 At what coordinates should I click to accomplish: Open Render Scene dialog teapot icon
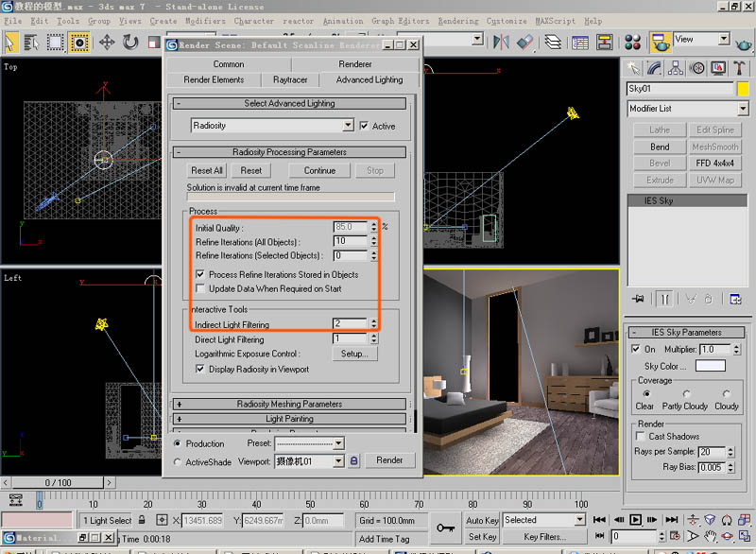pos(660,43)
